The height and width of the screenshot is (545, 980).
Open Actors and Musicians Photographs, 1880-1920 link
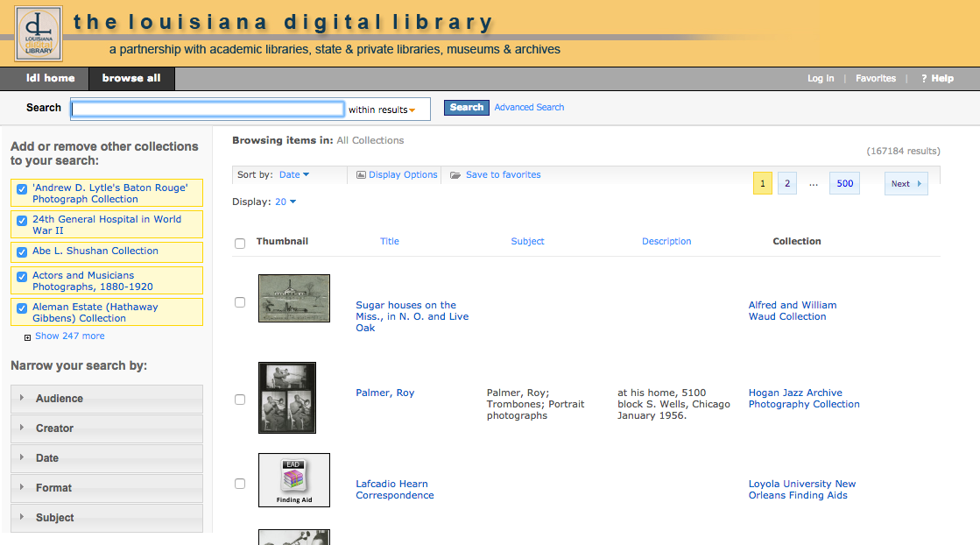coord(93,281)
